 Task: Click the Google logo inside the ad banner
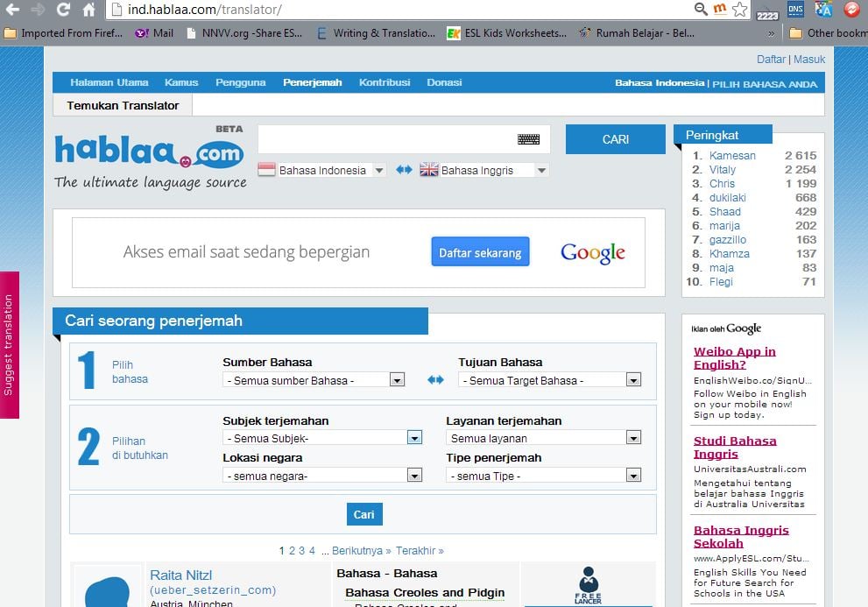point(592,251)
